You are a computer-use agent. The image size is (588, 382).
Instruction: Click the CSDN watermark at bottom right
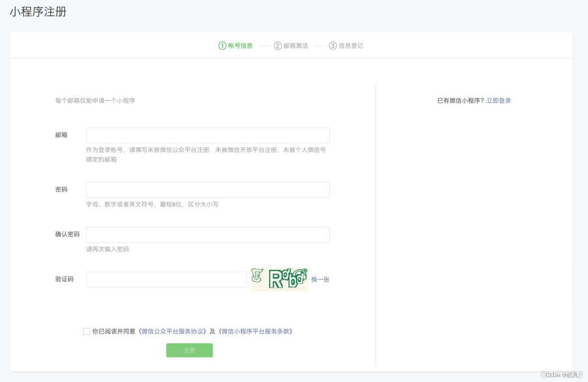tap(561, 376)
